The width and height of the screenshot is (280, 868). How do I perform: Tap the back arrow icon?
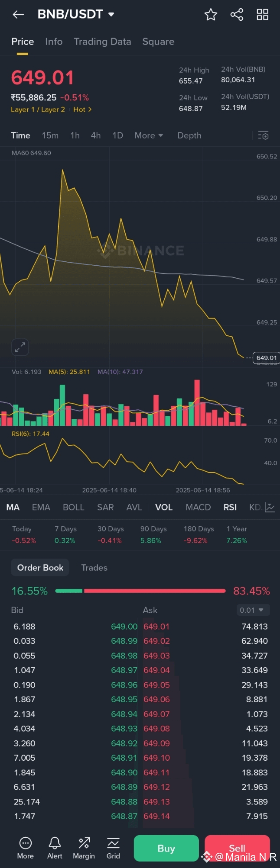click(x=18, y=15)
